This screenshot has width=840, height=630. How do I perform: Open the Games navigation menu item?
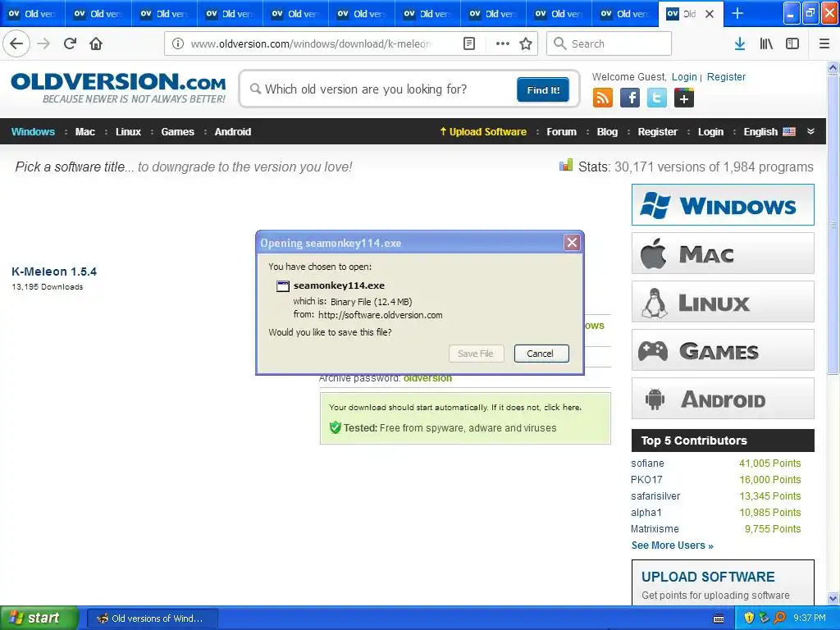177,132
